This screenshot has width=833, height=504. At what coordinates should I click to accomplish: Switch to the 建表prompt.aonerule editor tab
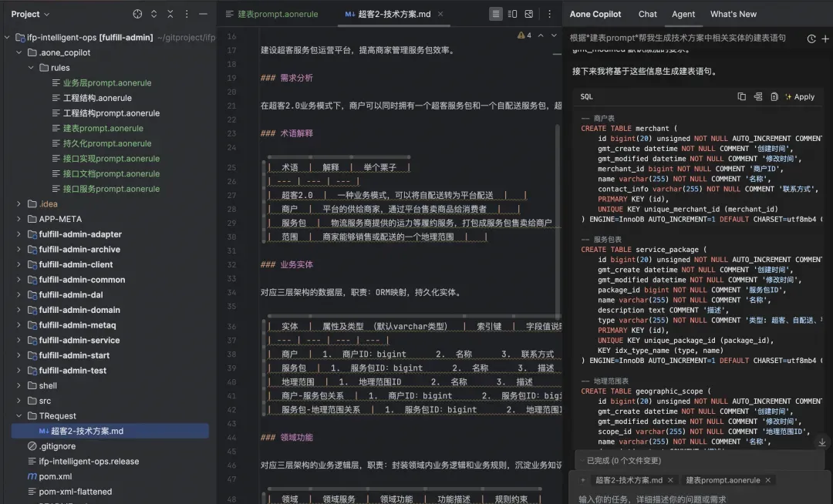272,15
